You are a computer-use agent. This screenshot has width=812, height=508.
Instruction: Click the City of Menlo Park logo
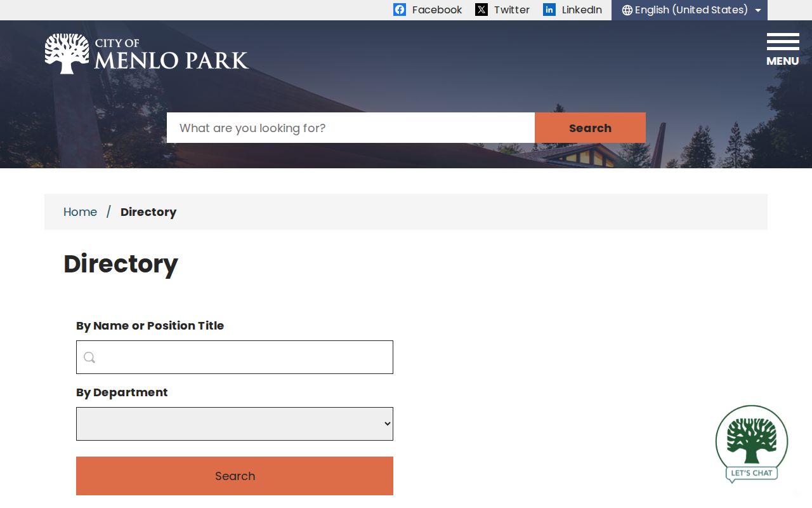147,54
